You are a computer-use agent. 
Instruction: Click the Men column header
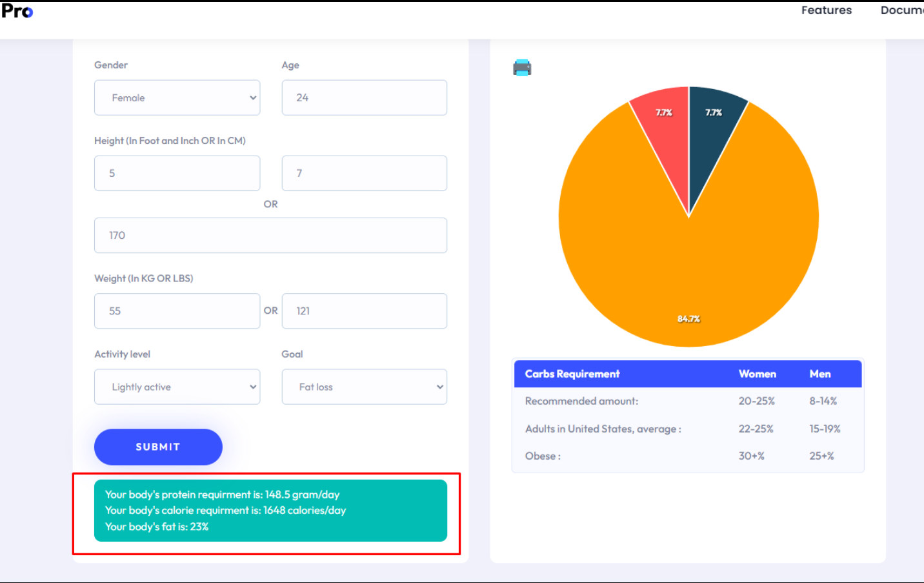(820, 374)
